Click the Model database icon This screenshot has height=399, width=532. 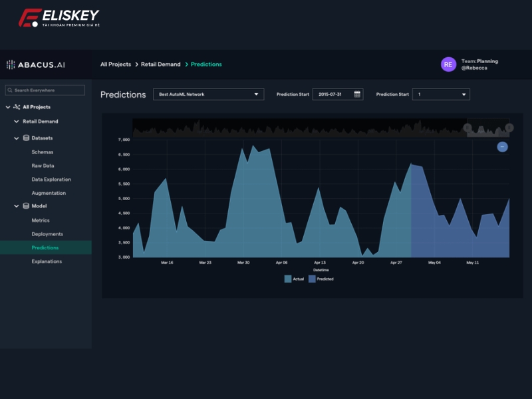(26, 206)
